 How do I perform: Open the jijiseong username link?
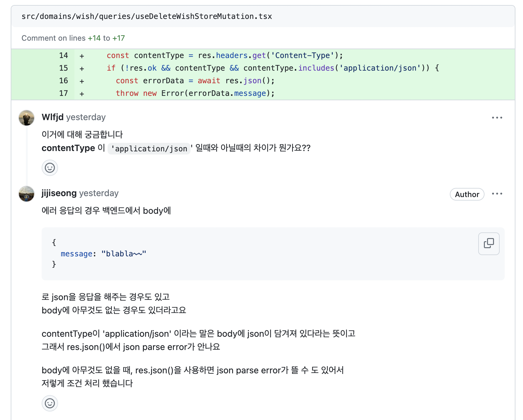coord(59,193)
